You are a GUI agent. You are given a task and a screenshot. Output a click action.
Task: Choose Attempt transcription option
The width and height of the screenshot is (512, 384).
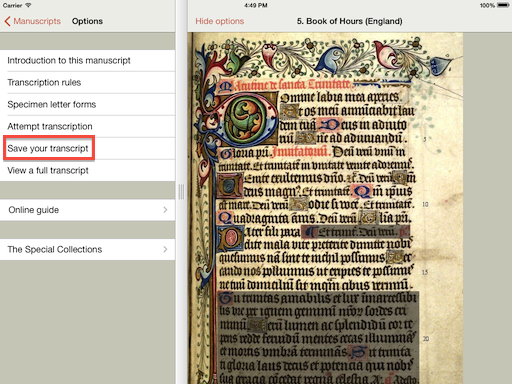tap(87, 126)
